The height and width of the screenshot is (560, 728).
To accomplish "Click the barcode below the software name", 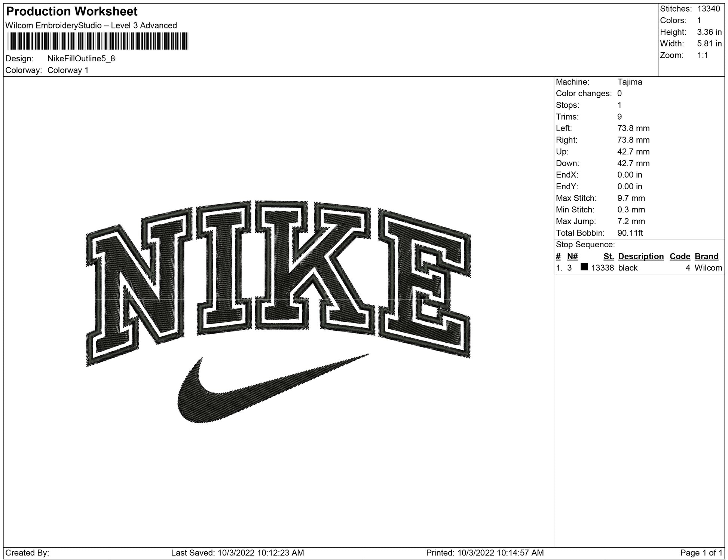I will (98, 41).
